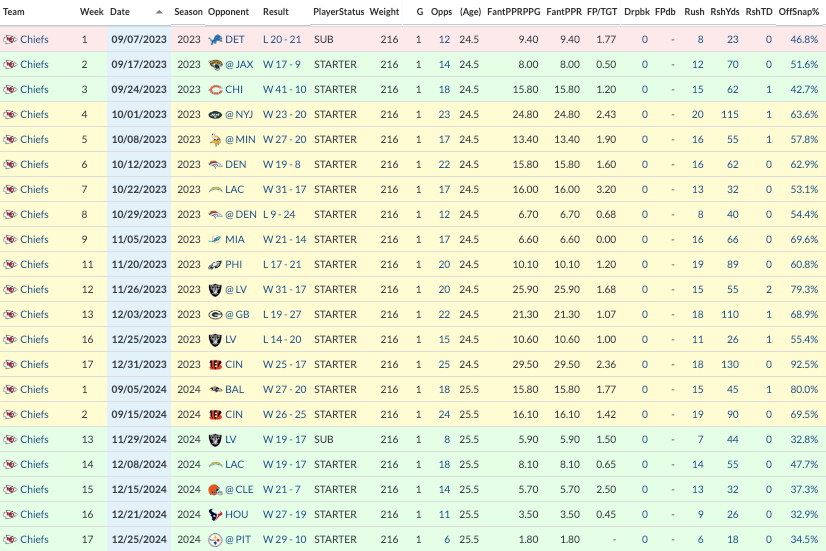
Task: Sort by the Week column header
Action: coord(92,12)
